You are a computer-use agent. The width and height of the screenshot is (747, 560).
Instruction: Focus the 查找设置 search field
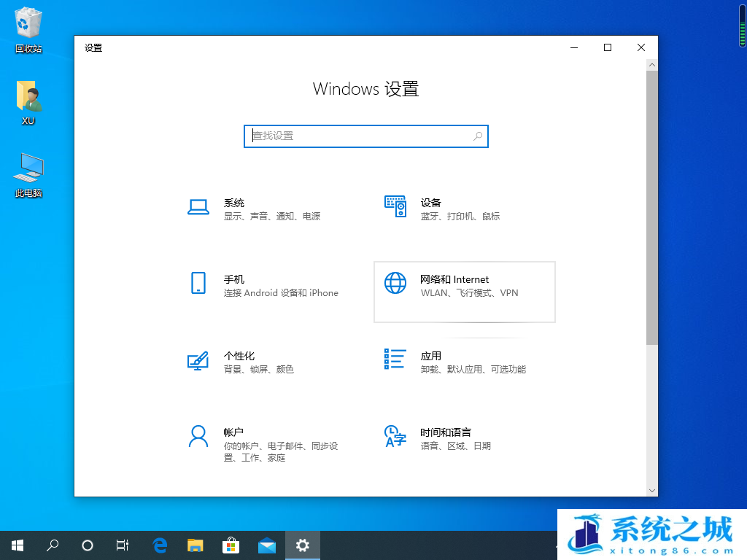(357, 136)
